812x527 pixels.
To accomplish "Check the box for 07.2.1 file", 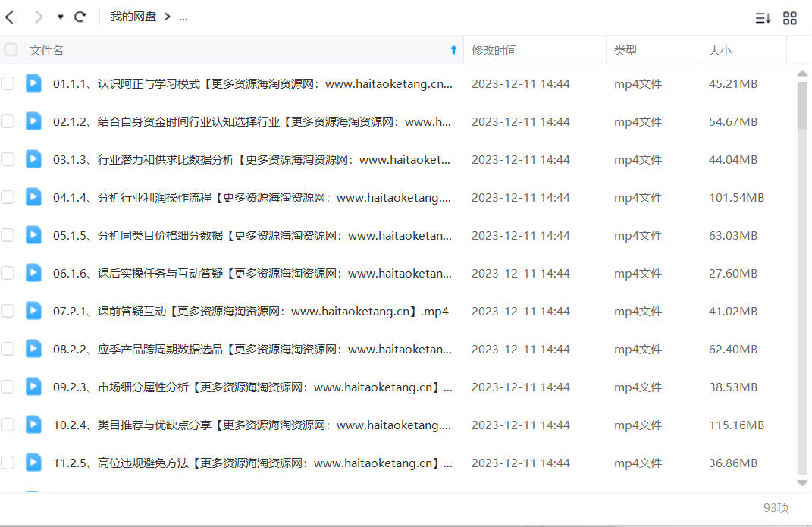I will click(x=8, y=311).
